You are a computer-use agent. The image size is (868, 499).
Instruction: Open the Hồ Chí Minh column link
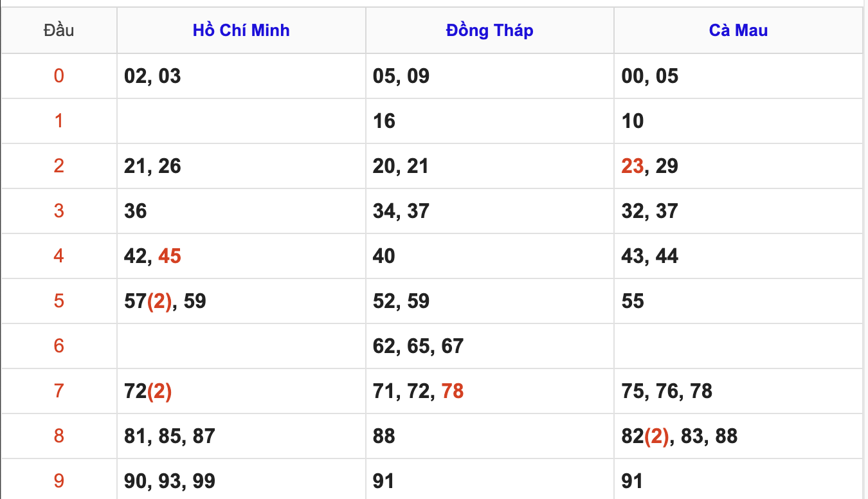click(241, 30)
